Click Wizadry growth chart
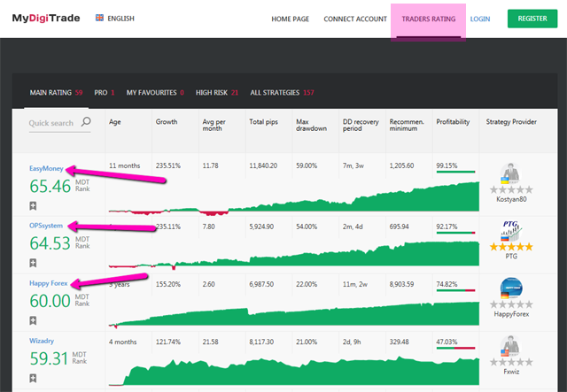The width and height of the screenshot is (567, 392). tap(294, 372)
